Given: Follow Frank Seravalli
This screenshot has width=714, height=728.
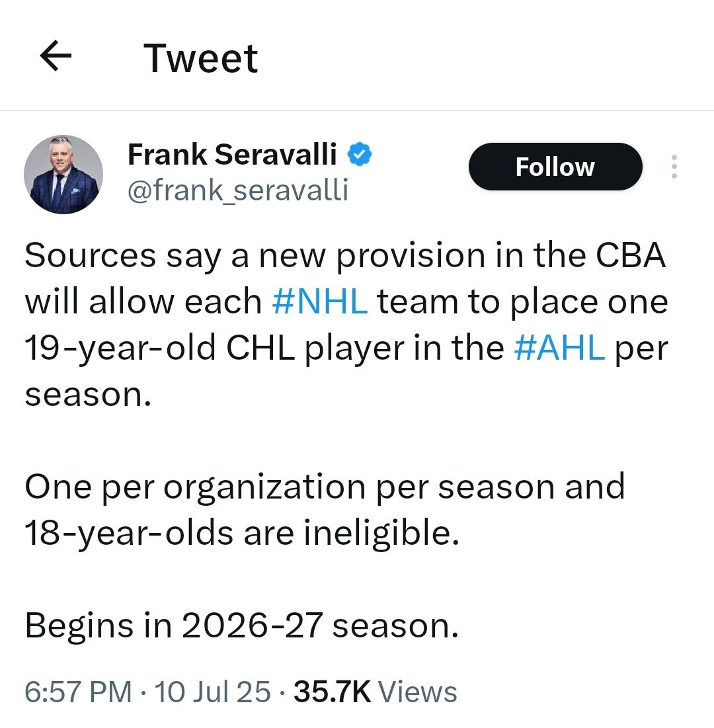Looking at the screenshot, I should click(x=555, y=167).
